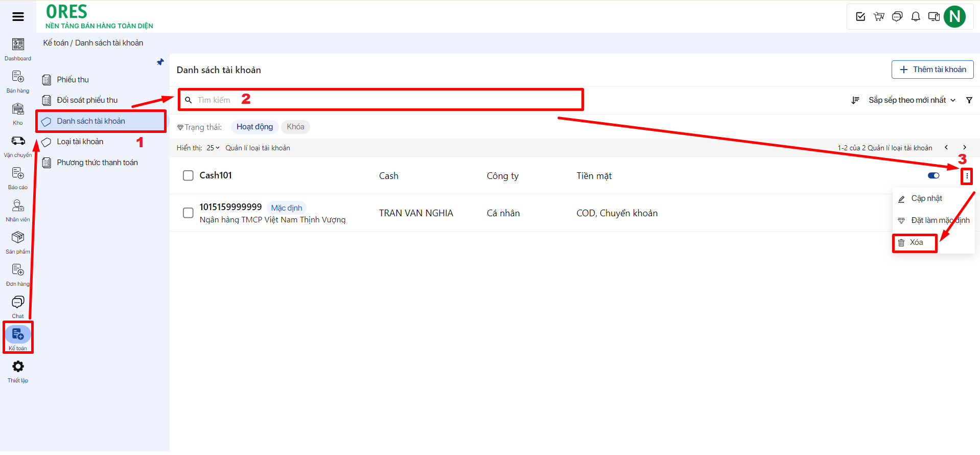Screen dimensions: 980x455
Task: Open three-dot menu for Cash101 row
Action: click(967, 176)
